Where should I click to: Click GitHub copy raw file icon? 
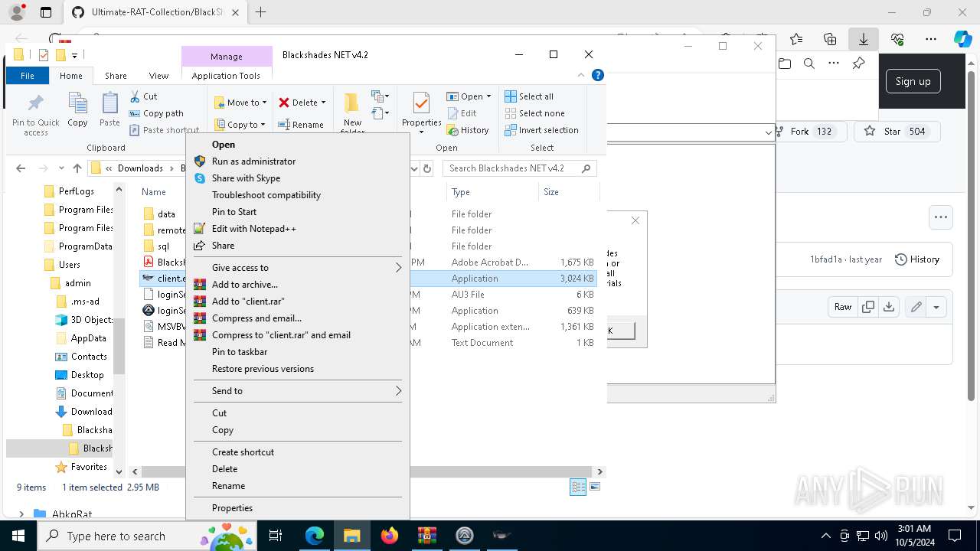pyautogui.click(x=867, y=307)
